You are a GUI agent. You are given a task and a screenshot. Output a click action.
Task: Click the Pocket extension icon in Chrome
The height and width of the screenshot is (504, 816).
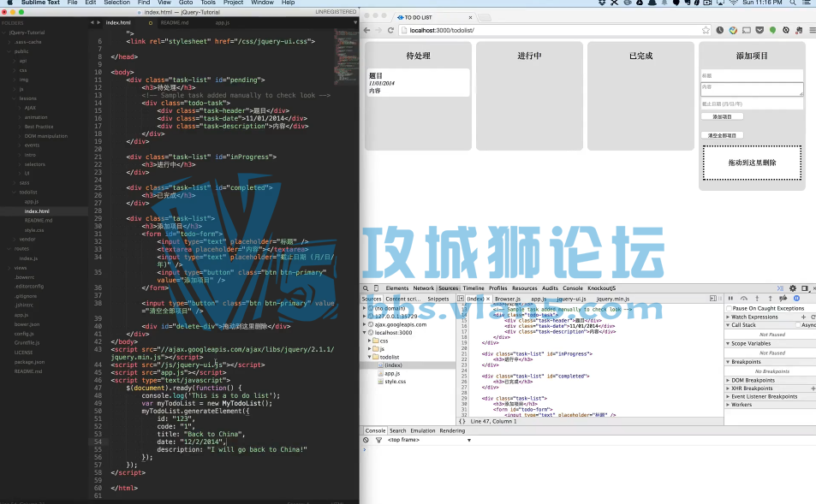759,30
